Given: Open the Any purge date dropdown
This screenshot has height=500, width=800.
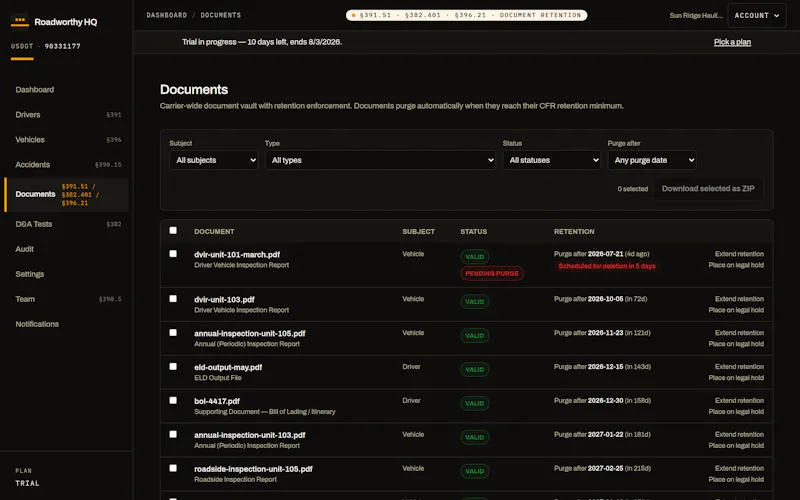Looking at the screenshot, I should click(x=652, y=160).
